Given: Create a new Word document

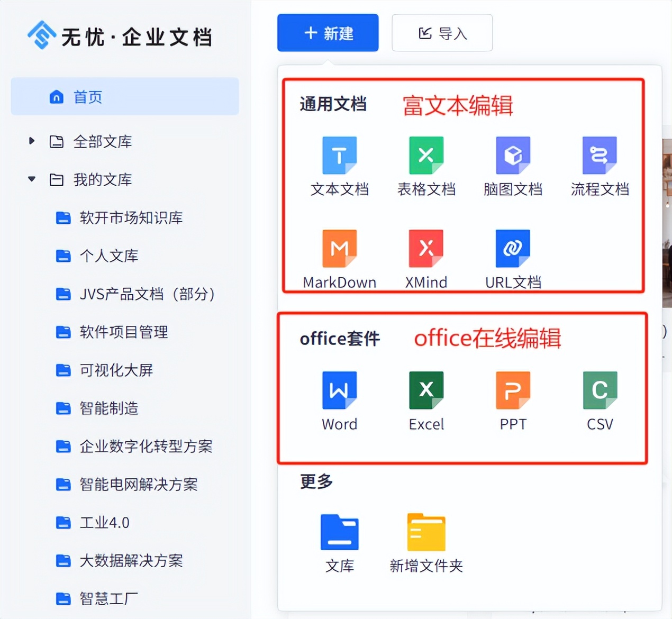Looking at the screenshot, I should click(x=340, y=401).
